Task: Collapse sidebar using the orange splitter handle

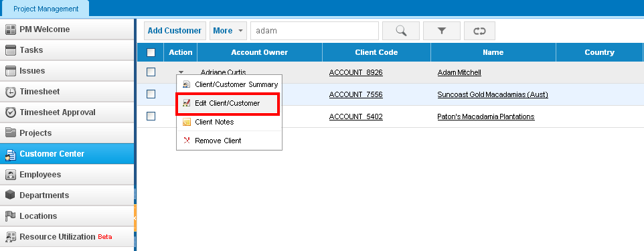Action: point(135,218)
